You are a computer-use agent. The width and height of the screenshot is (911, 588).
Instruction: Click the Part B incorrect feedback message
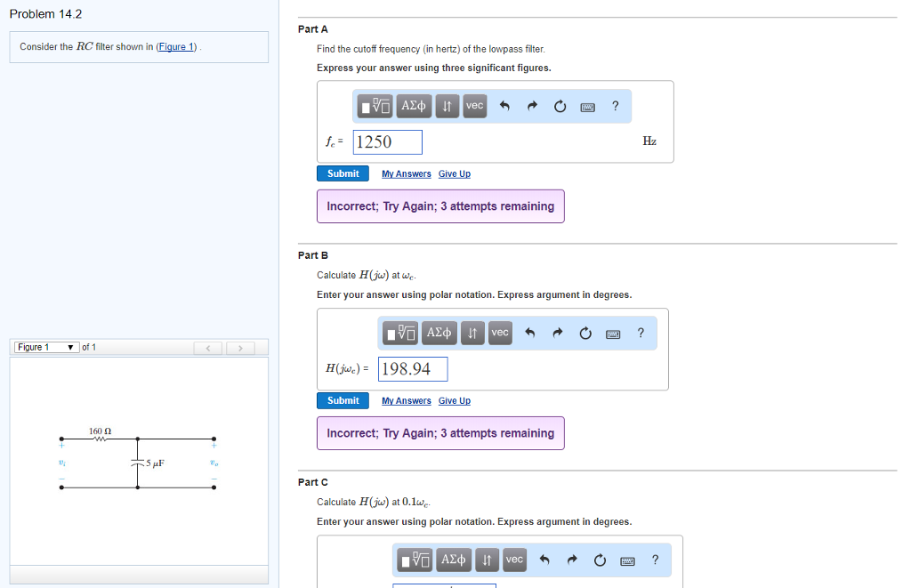(x=440, y=433)
